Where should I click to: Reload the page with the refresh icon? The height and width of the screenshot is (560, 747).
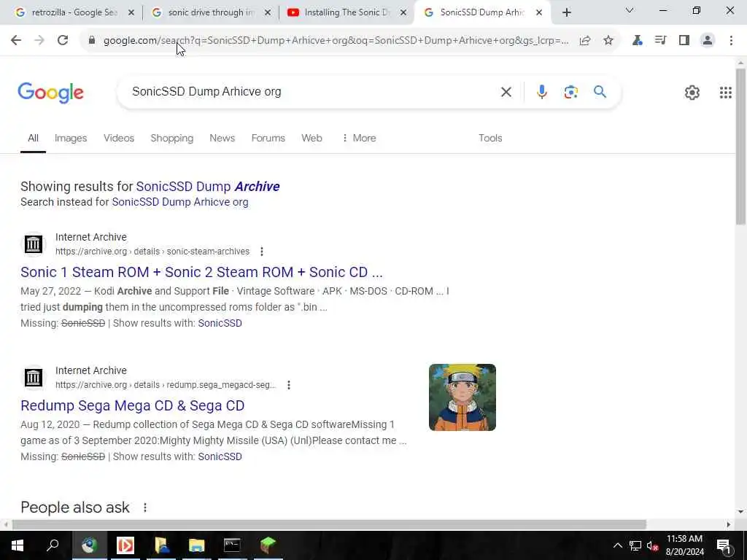point(63,41)
